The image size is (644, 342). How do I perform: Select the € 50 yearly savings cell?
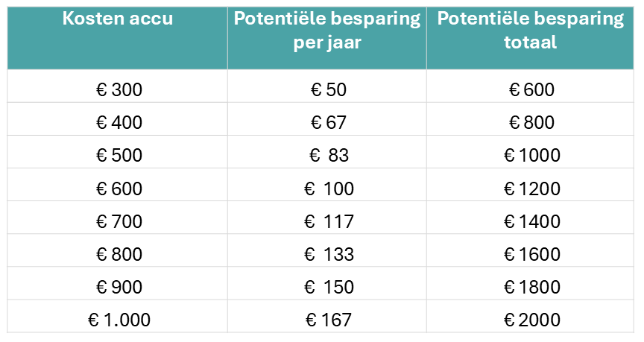[329, 90]
